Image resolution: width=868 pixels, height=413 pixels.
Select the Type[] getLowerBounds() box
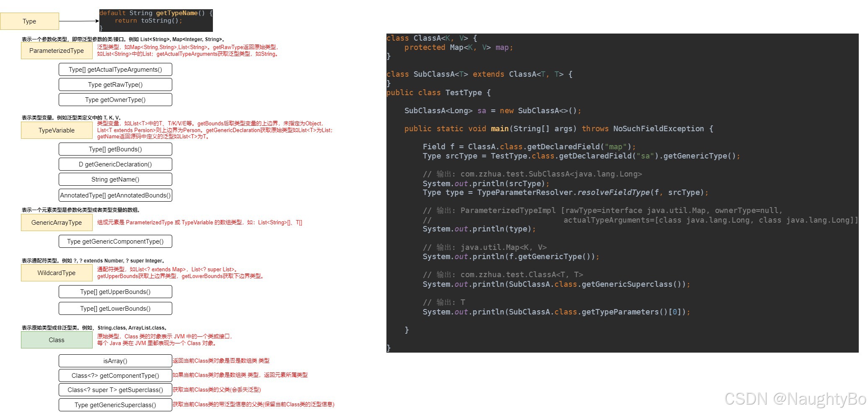point(115,308)
